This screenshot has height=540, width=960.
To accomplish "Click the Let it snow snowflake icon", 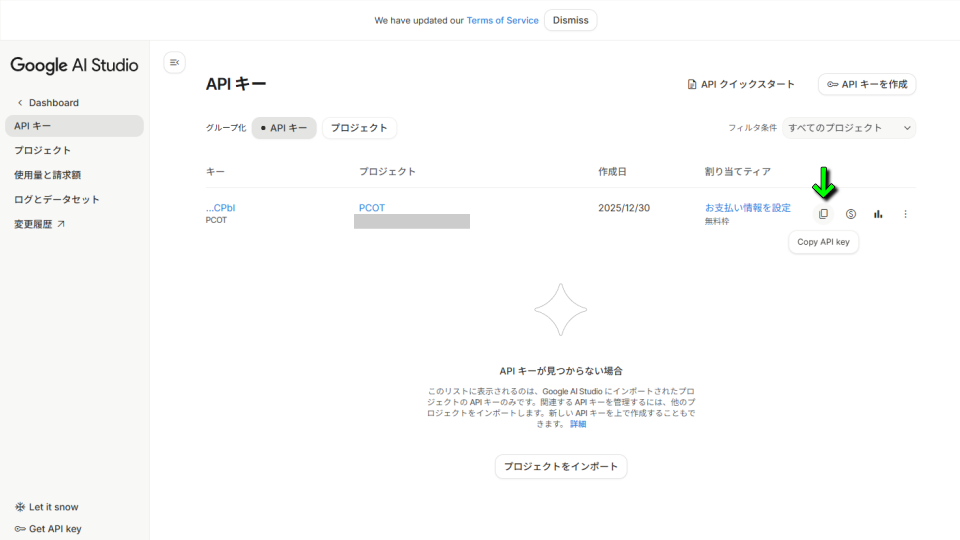I will (x=20, y=507).
